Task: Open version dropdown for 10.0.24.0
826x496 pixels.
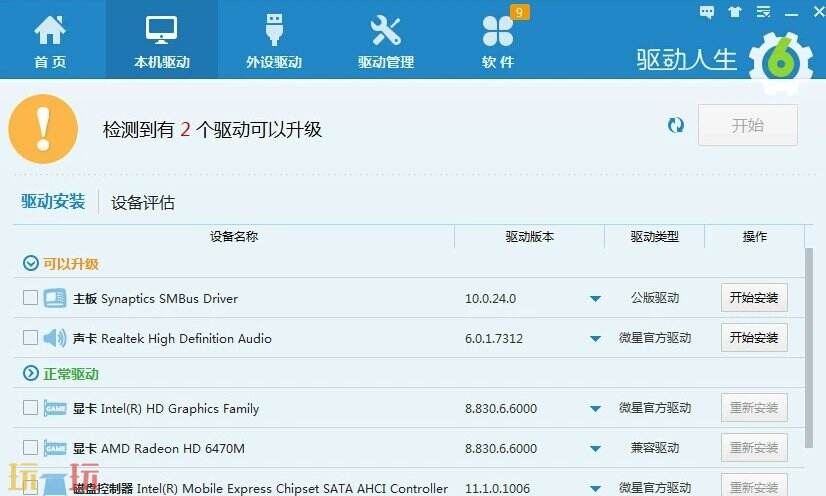Action: click(x=595, y=299)
